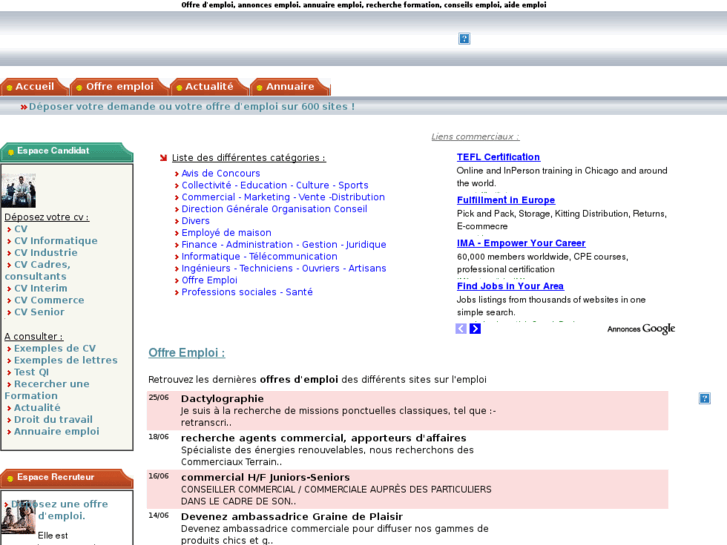Click Annonces Google label
This screenshot has height=545, width=727.
pos(641,329)
